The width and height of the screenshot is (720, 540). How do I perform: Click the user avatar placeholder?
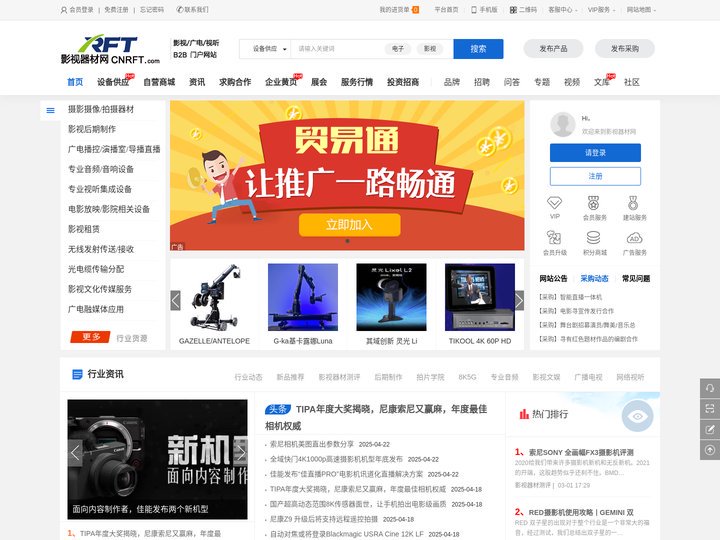562,124
